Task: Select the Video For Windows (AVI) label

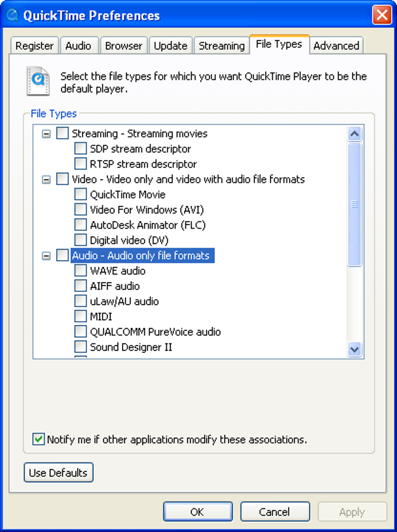Action: 147,210
